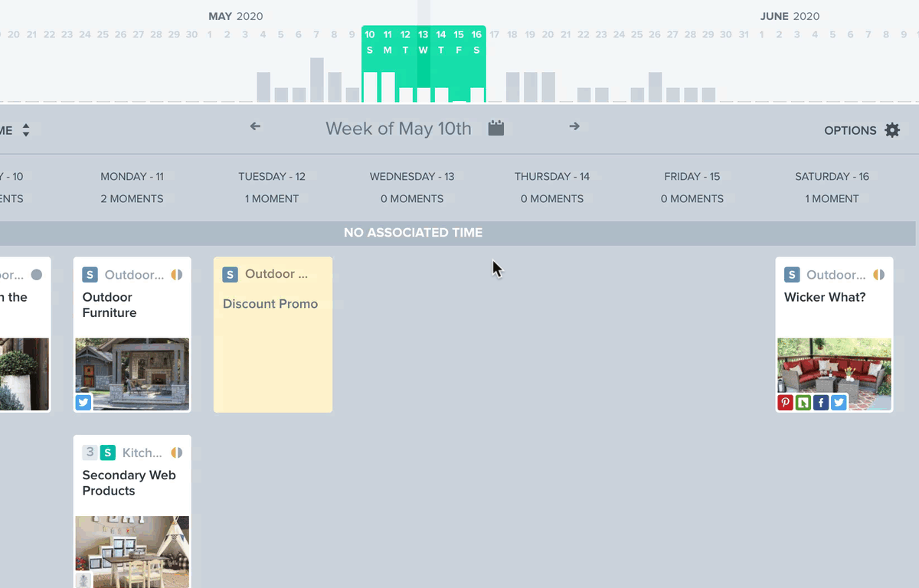Select the TUESDAY - 12 column header
This screenshot has width=919, height=588.
coord(272,177)
